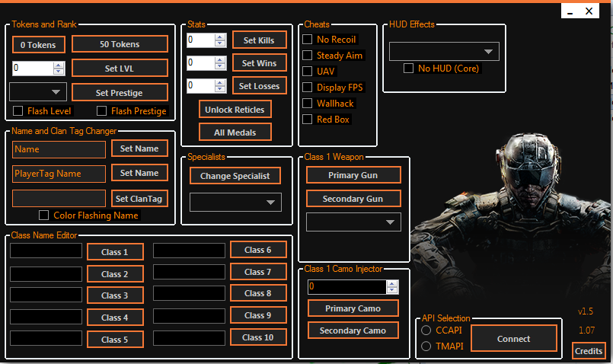Toggle Color Flashing Name checkbox
This screenshot has height=364, width=613.
coord(44,215)
